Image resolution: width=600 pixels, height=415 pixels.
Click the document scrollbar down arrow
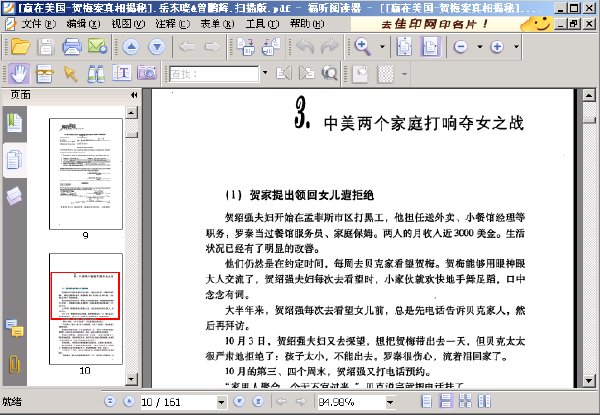pyautogui.click(x=589, y=381)
